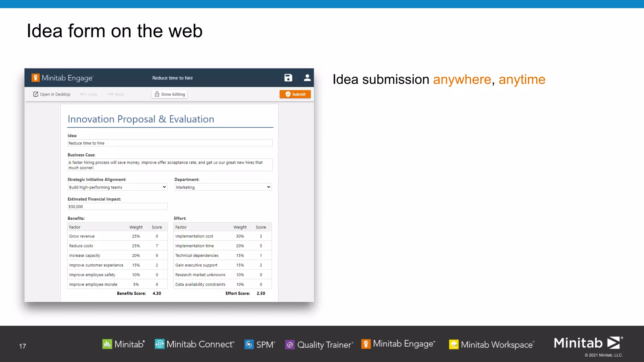This screenshot has height=362, width=644.
Task: Click the Estimated Financial Impact field
Action: tap(117, 206)
